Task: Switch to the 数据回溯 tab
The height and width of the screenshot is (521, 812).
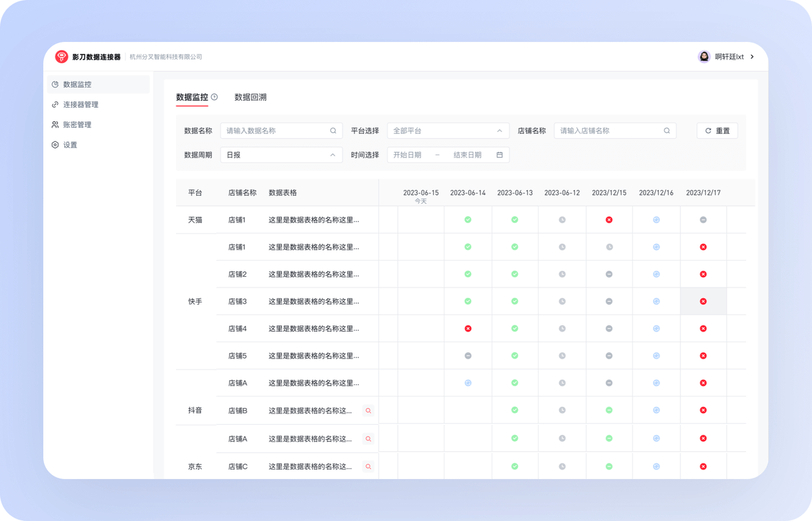Action: 250,97
